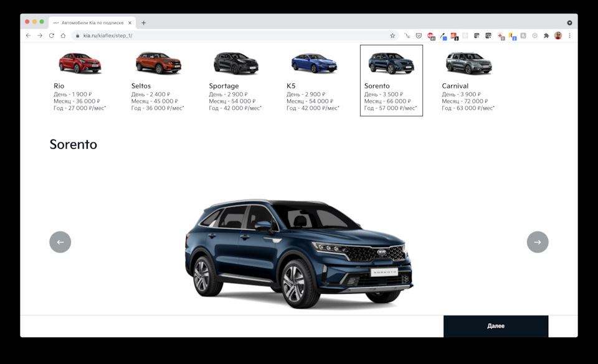Select the Rio model name
This screenshot has width=598, height=364.
59,86
